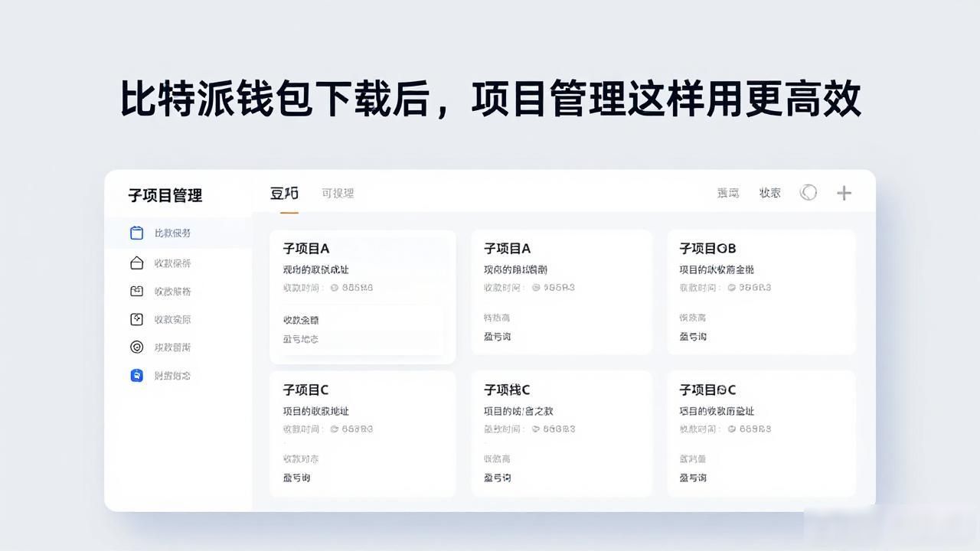Image resolution: width=980 pixels, height=551 pixels.
Task: Click the small coin icon in highlighted 子项目A card
Action: pyautogui.click(x=335, y=288)
